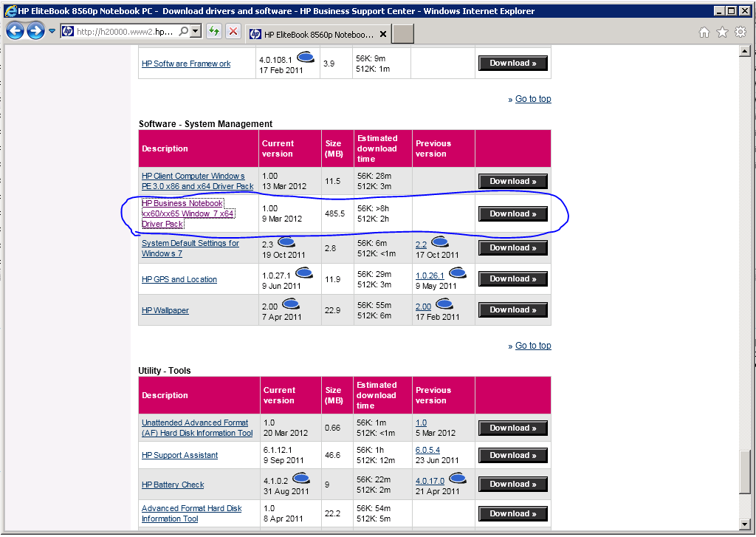Click the browser Forward arrow button

pos(35,31)
